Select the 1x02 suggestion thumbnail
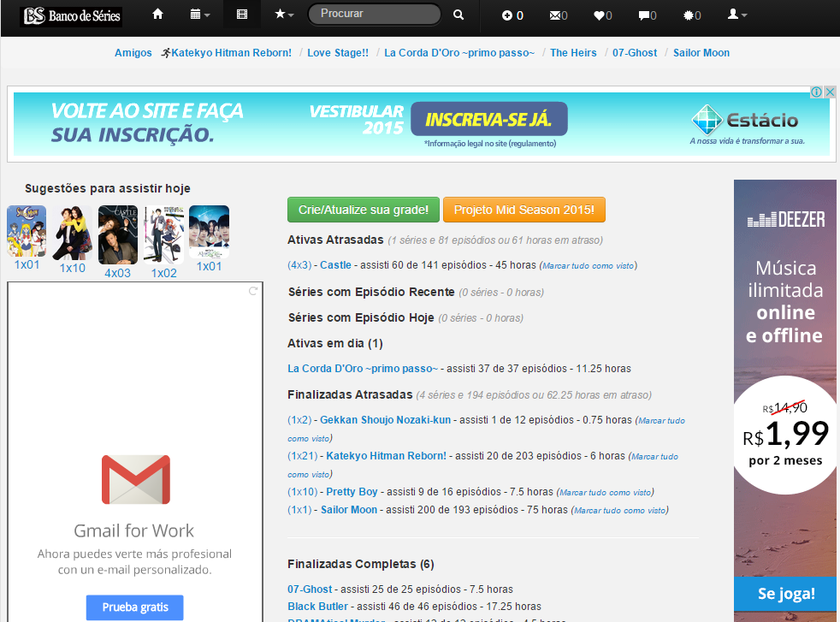Screen dimensions: 840x622 click(x=164, y=235)
